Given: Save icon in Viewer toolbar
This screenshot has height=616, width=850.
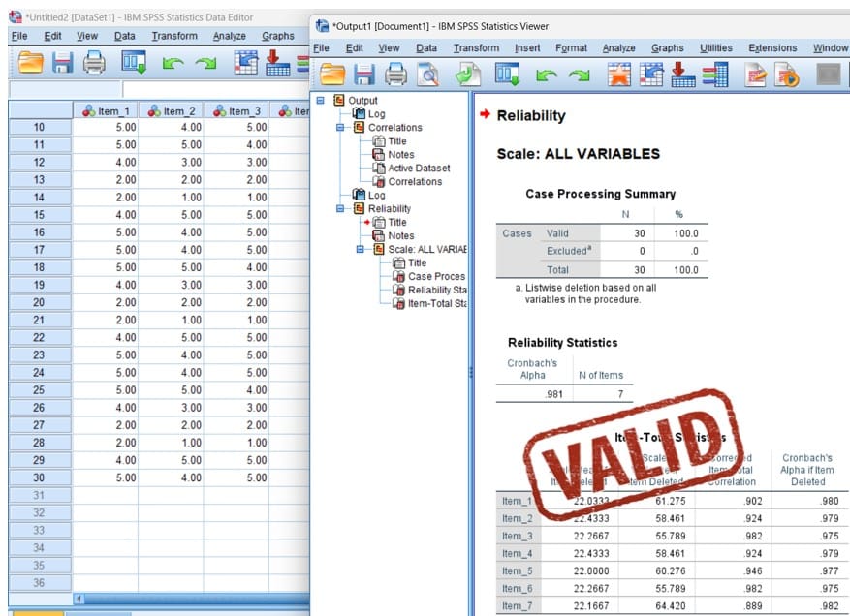Looking at the screenshot, I should [364, 76].
